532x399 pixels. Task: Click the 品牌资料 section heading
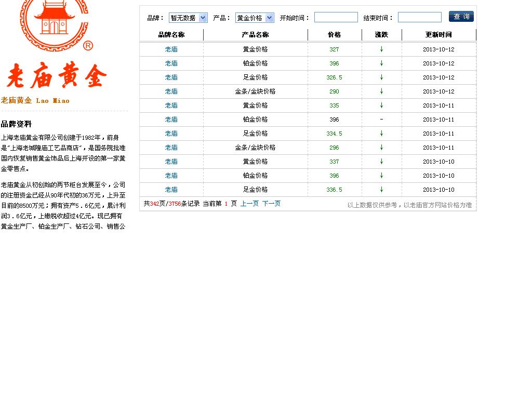16,124
